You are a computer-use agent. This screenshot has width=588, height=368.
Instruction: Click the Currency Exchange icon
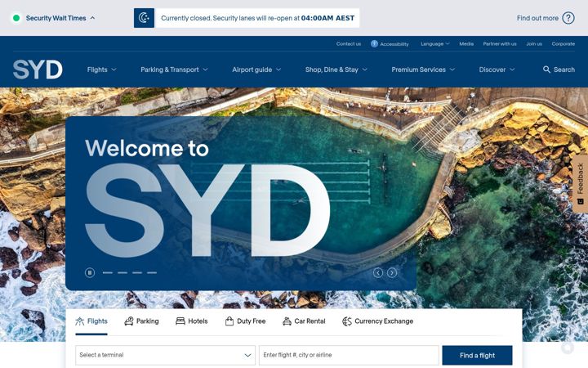click(x=347, y=321)
